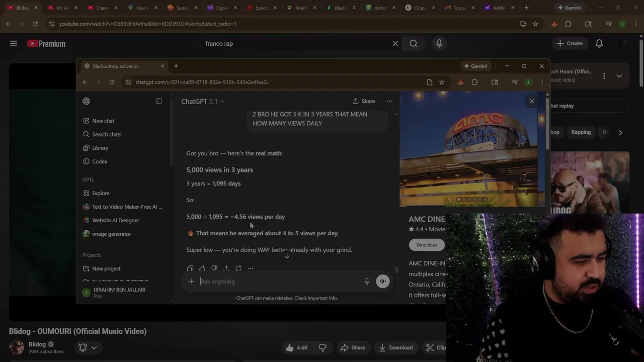Close the AMC side panel
Image resolution: width=644 pixels, height=362 pixels.
point(531,101)
